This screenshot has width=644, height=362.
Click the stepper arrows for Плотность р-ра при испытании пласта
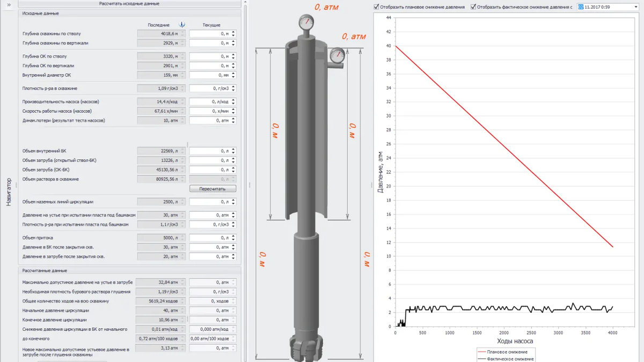[x=233, y=225]
